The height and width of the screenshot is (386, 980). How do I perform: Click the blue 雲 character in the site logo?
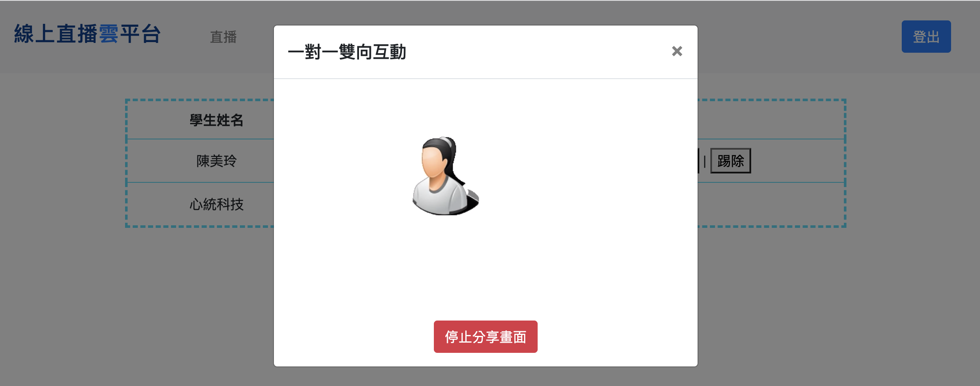pos(109,34)
